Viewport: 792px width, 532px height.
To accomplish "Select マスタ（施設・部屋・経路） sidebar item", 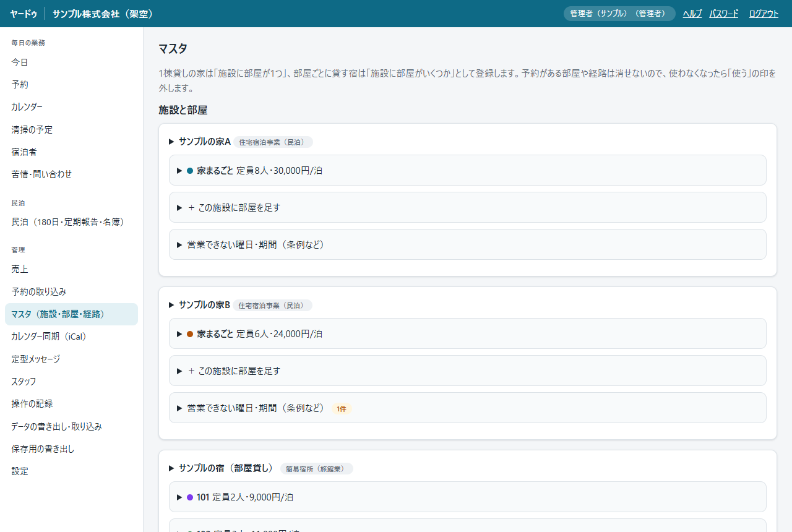I will click(x=71, y=314).
